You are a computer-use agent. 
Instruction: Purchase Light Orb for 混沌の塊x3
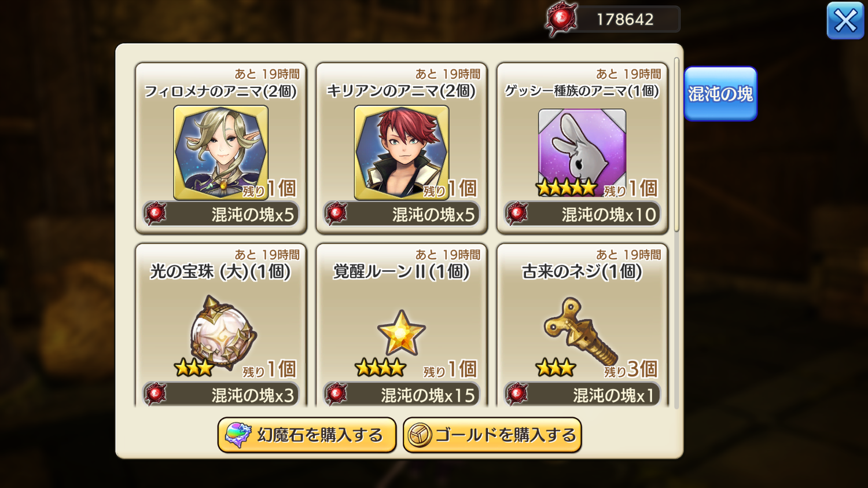220,394
